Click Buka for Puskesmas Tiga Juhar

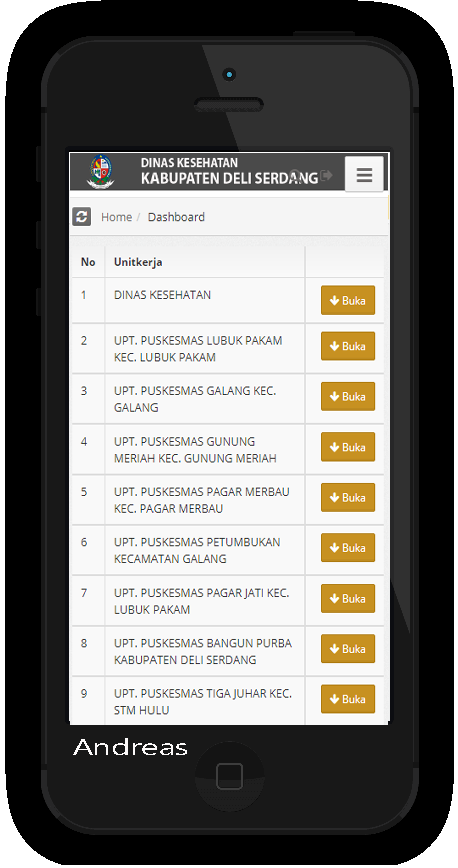pos(348,699)
